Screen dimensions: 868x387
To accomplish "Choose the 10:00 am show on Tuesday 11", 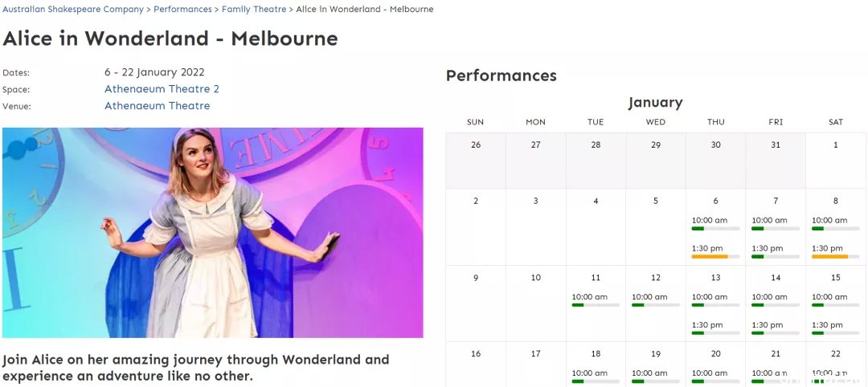I will tap(590, 297).
